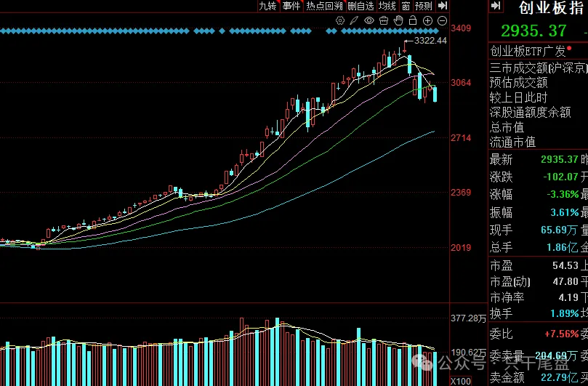Click the 热点回溯 button
This screenshot has width=588, height=386.
324,6
